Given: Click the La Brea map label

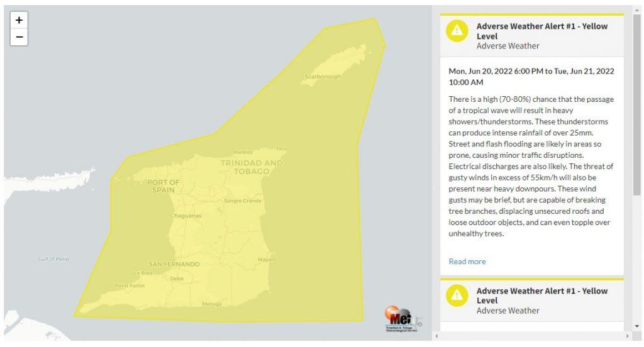Looking at the screenshot, I should (x=143, y=273).
